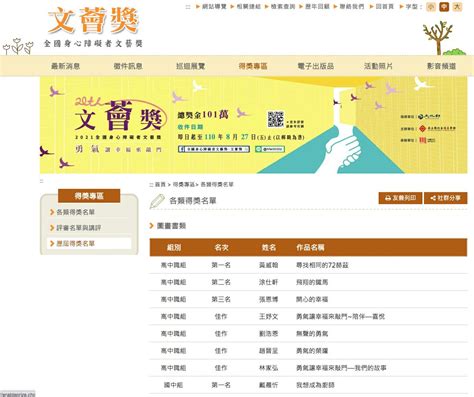
Task: Open 評審名單與講評 in the sidebar
Action: [79, 228]
